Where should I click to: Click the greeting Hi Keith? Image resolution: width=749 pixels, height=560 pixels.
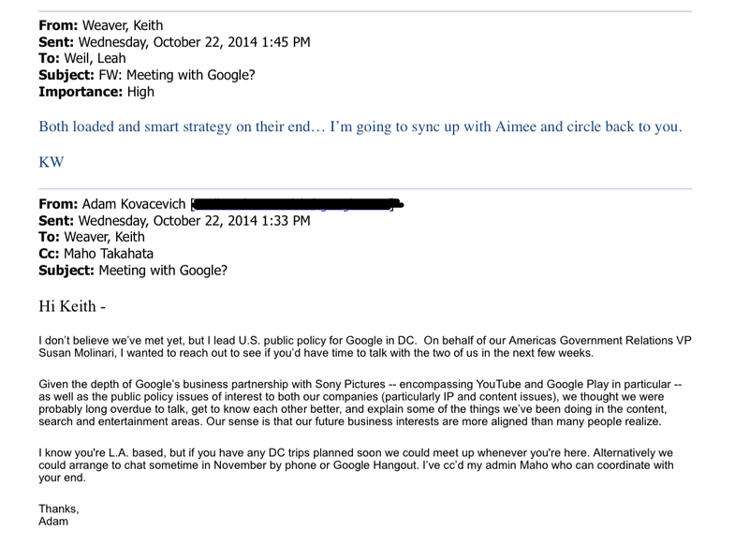coord(72,306)
